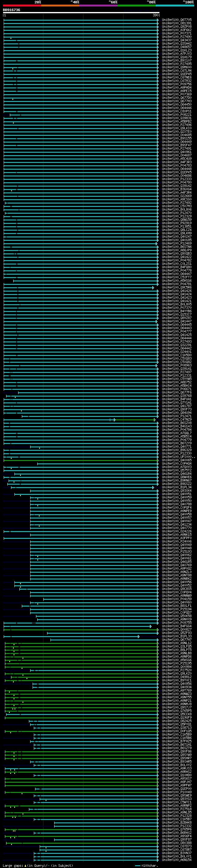Select hit label UniRef100_P12332
This screenshot has width=197, height=868.
177,826
